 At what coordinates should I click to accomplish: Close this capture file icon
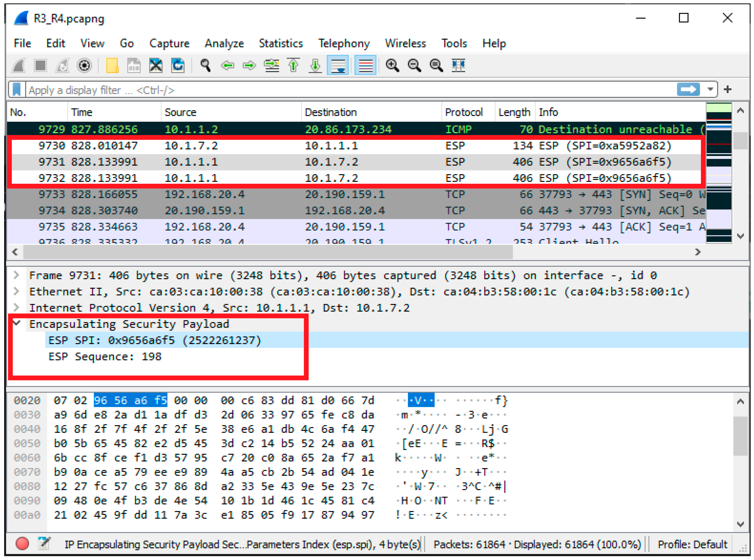pyautogui.click(x=156, y=65)
